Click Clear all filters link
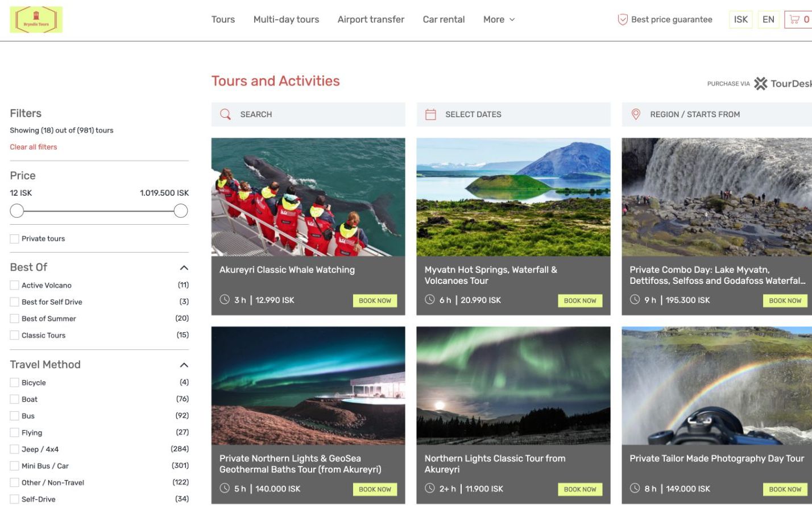The height and width of the screenshot is (508, 812). tap(34, 147)
